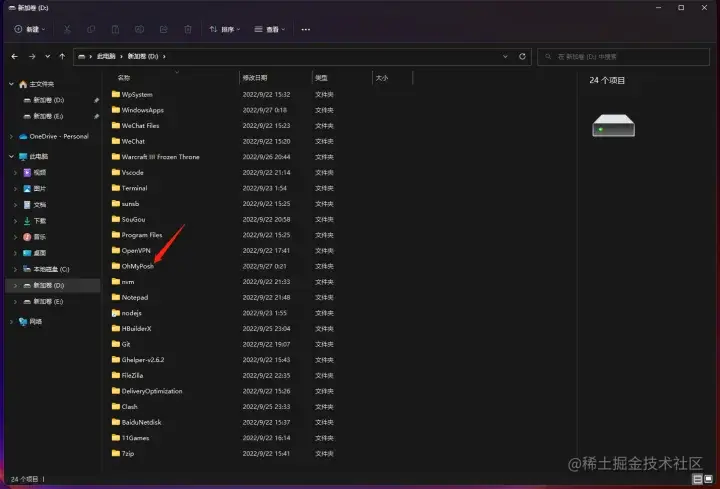Screen dimensions: 720x489
Task: Click the search box for 新加卷 (D:)
Action: [x=623, y=56]
